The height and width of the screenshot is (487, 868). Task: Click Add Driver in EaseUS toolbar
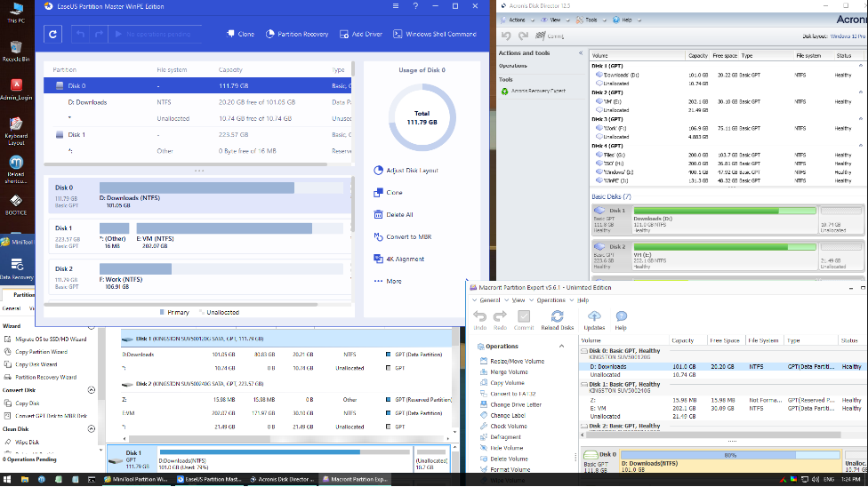(x=361, y=34)
